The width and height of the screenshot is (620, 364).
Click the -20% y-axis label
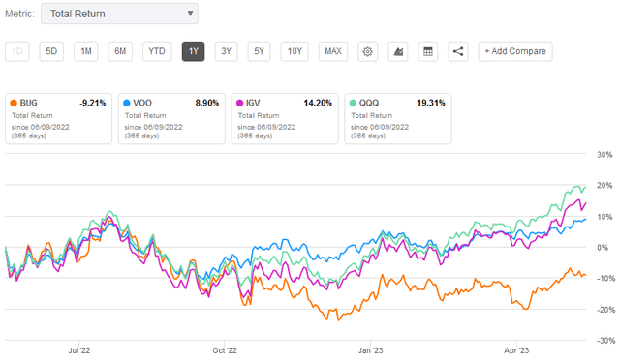[605, 310]
